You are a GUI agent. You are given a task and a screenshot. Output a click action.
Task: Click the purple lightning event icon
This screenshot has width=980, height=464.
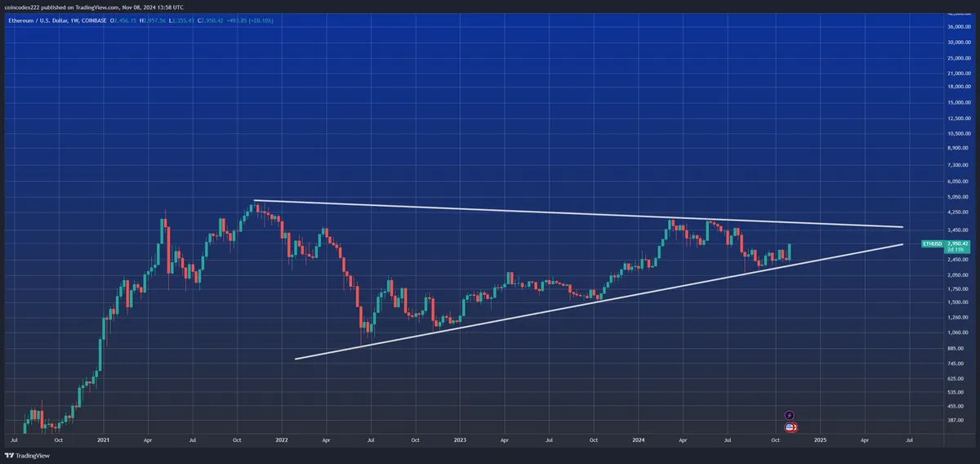click(x=790, y=416)
